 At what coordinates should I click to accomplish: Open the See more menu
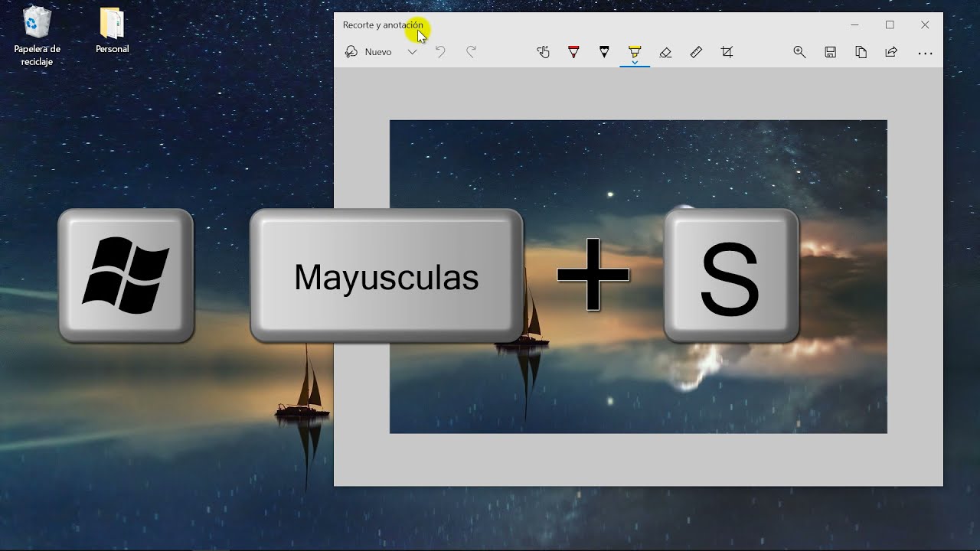tap(925, 53)
